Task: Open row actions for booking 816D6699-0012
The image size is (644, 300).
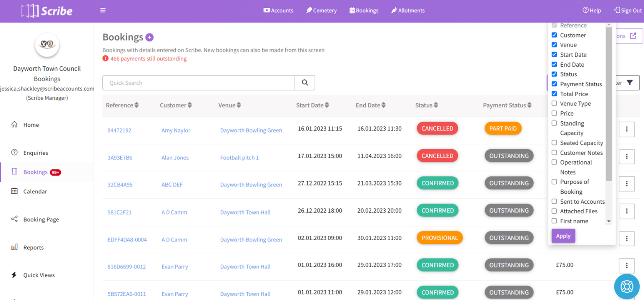Action: pos(627,266)
